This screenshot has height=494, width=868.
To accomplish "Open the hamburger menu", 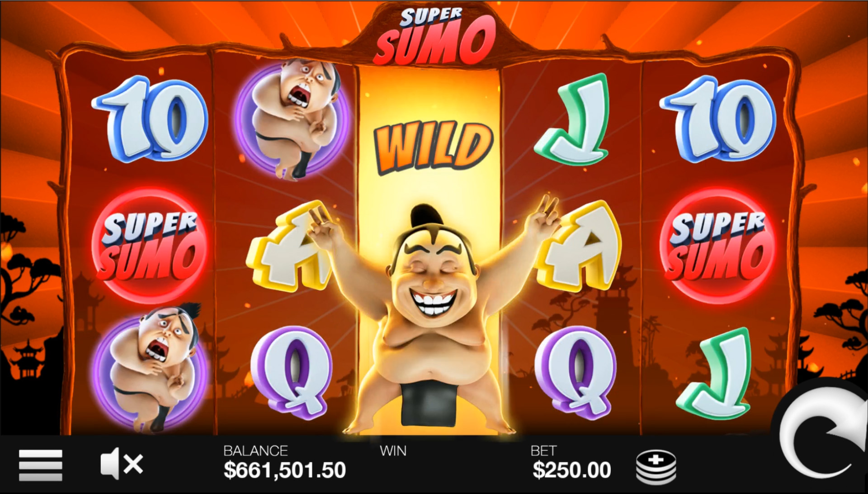I will 41,465.
